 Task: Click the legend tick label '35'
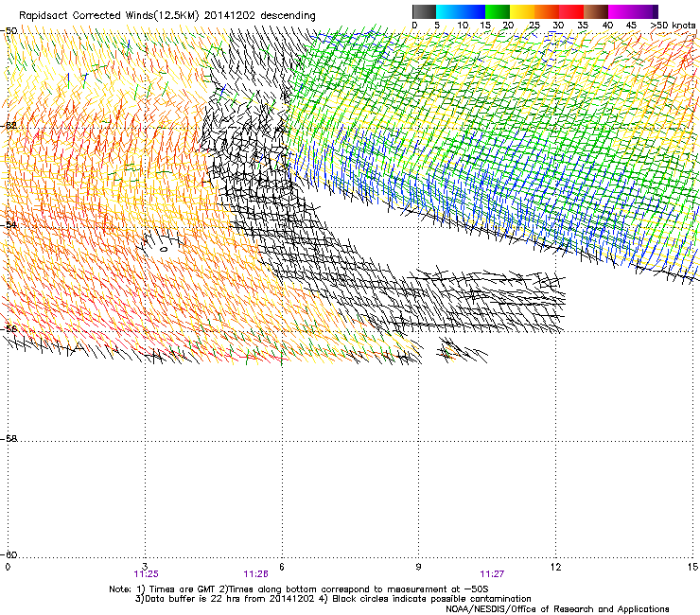tap(583, 26)
